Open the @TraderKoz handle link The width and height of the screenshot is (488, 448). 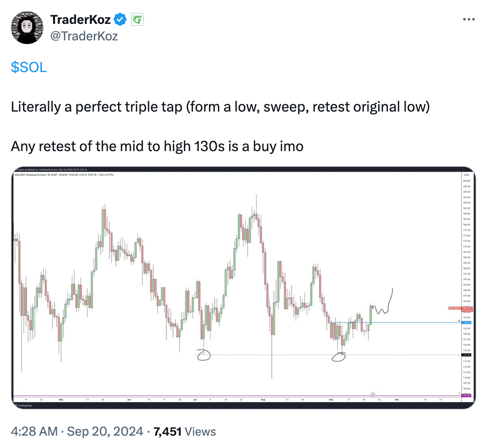84,36
